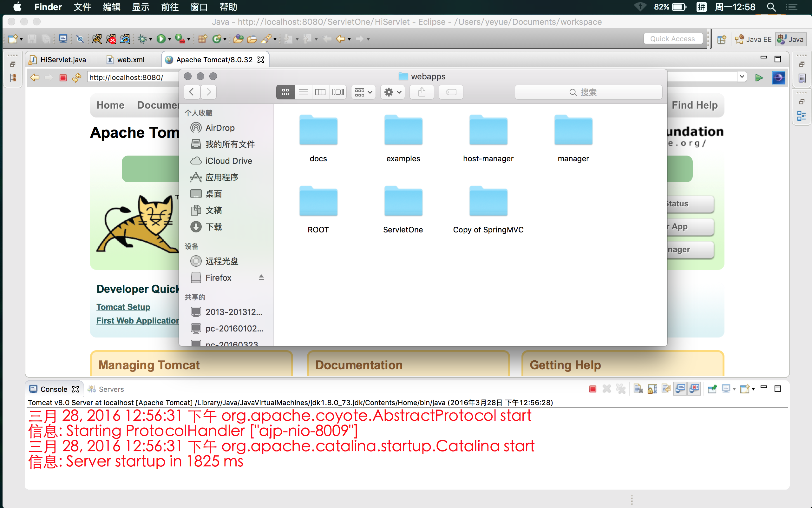Click the green Go arrow beside the URL field
Viewport: 812px width, 508px height.
tap(759, 77)
